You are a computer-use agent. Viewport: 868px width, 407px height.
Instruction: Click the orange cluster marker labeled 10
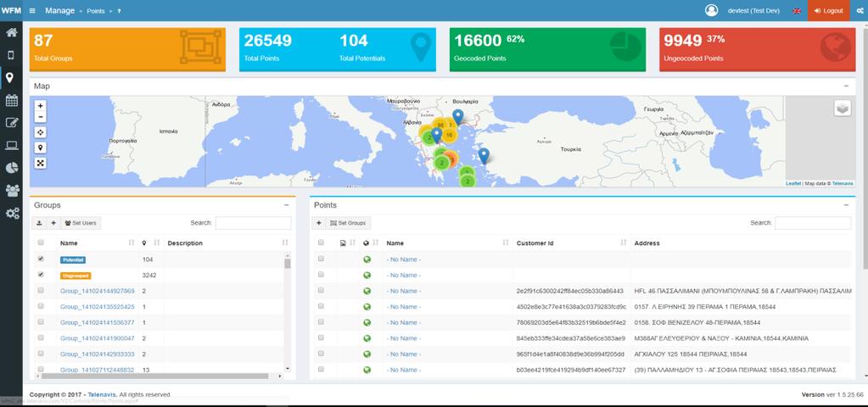pos(449,135)
